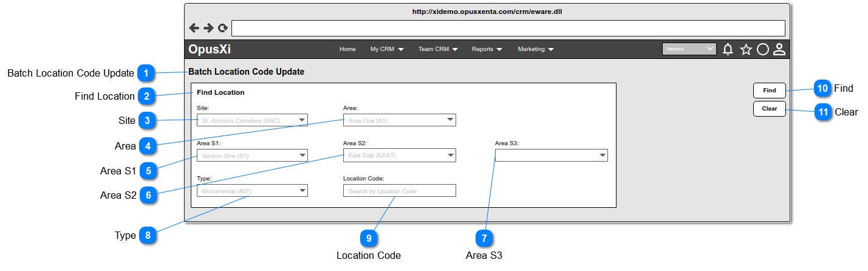This screenshot has width=868, height=271.
Task: Open My CRM menu
Action: (x=387, y=49)
